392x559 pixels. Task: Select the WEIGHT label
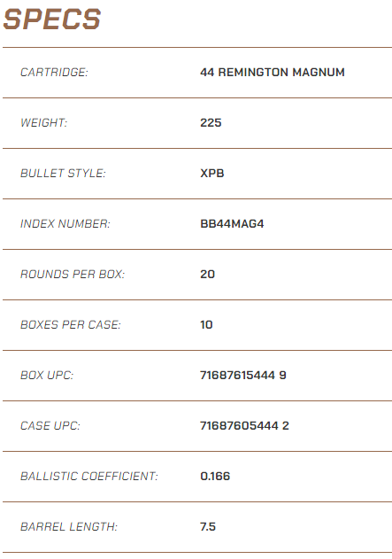43,123
